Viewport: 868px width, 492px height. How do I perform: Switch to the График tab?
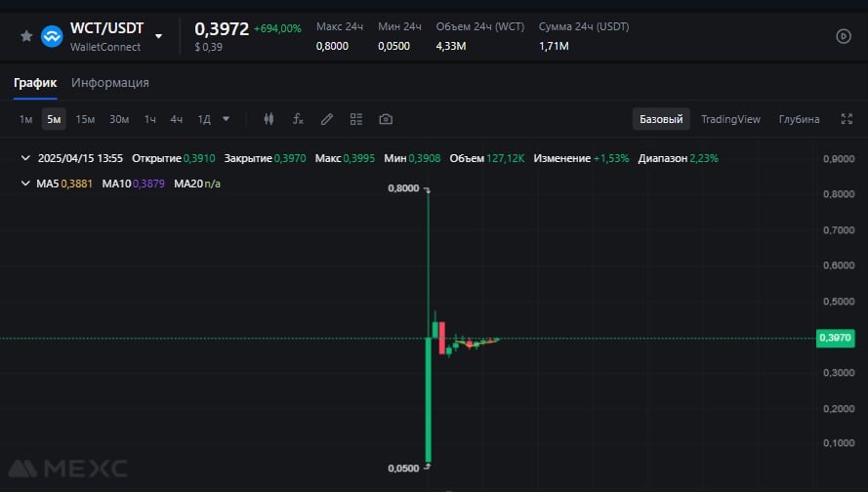35,83
